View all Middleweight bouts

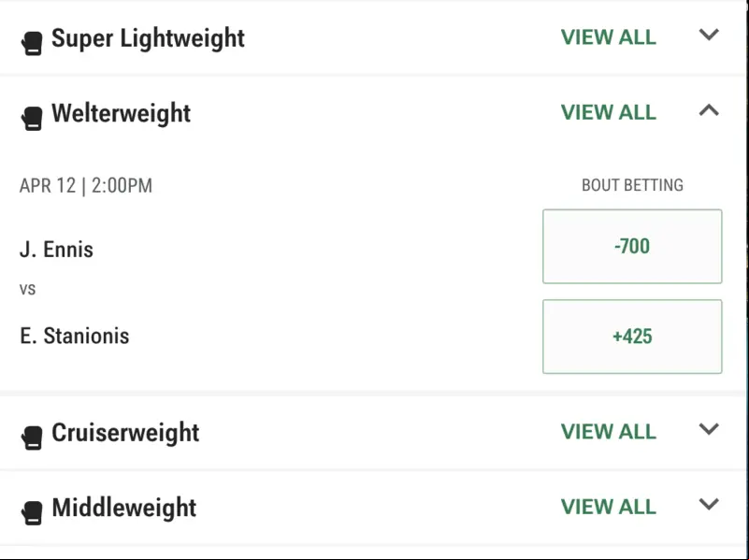(609, 507)
